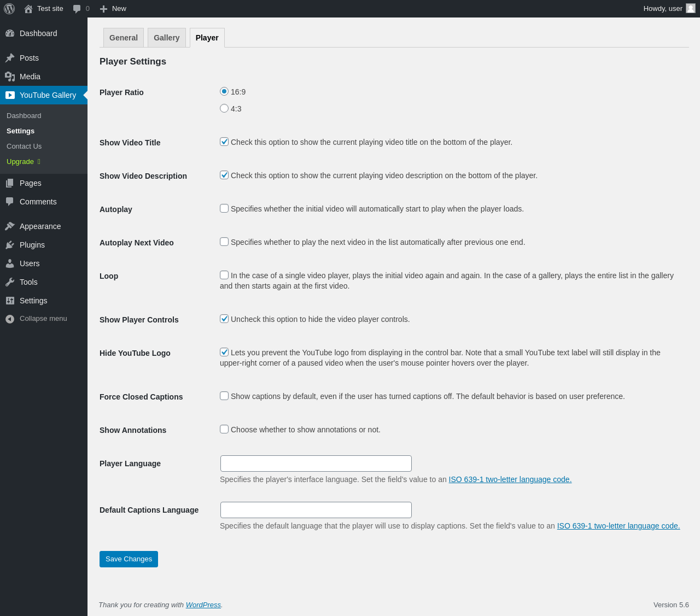Click the Settings sliders icon in sidebar
700x616 pixels.
pyautogui.click(x=10, y=301)
